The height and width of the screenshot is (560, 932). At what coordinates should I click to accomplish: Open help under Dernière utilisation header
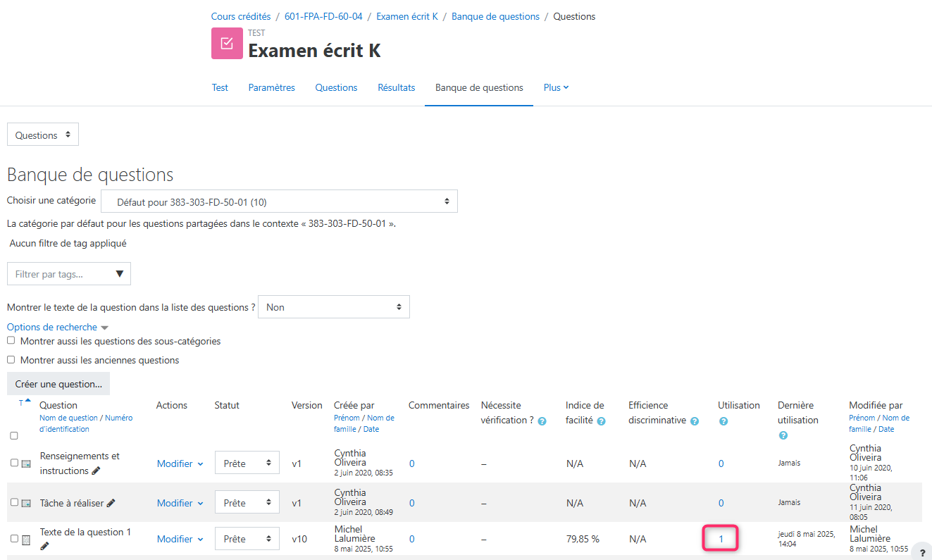[x=783, y=436]
